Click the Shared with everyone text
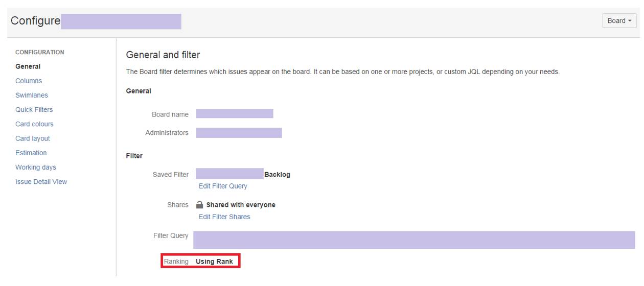The width and height of the screenshot is (644, 286). tap(241, 205)
